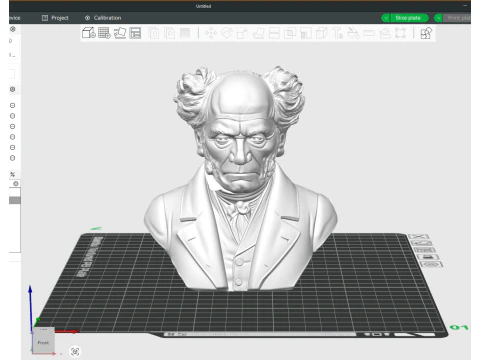Remove plate using X icon beside plate
Viewport: 480px width, 360px height.
click(418, 236)
